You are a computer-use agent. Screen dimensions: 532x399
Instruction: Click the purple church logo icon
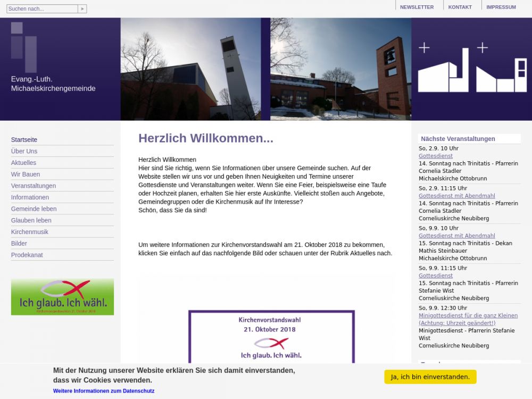point(24,47)
